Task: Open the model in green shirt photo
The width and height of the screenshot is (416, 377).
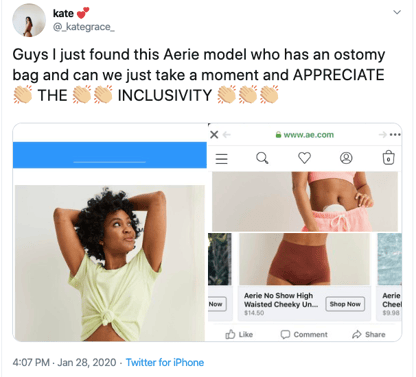Action: tap(110, 263)
